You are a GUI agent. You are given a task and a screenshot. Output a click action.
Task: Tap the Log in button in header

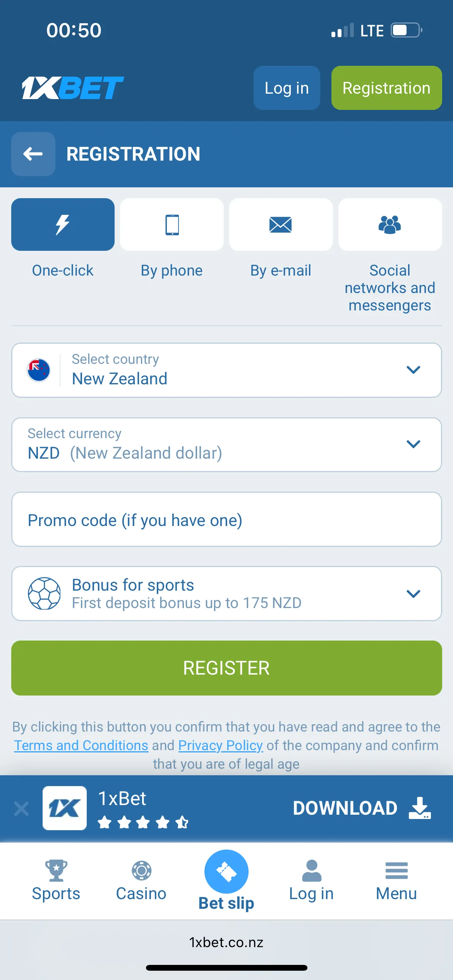[x=287, y=88]
